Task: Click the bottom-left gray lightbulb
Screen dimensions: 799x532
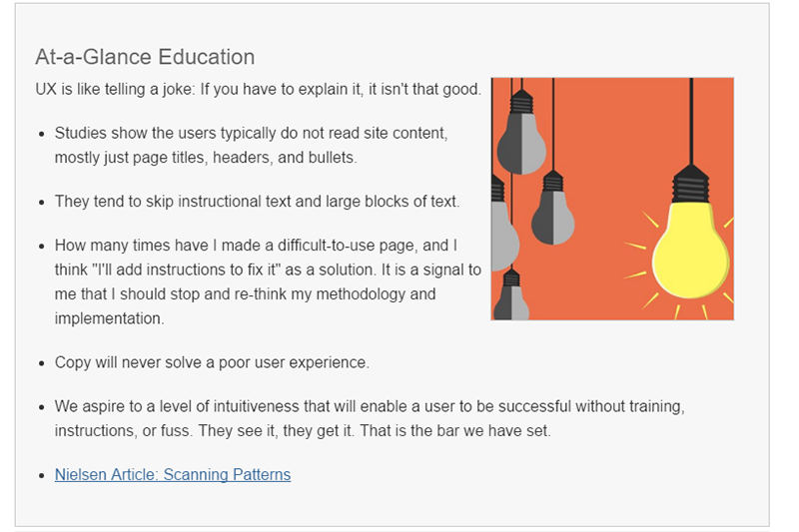Action: click(511, 296)
